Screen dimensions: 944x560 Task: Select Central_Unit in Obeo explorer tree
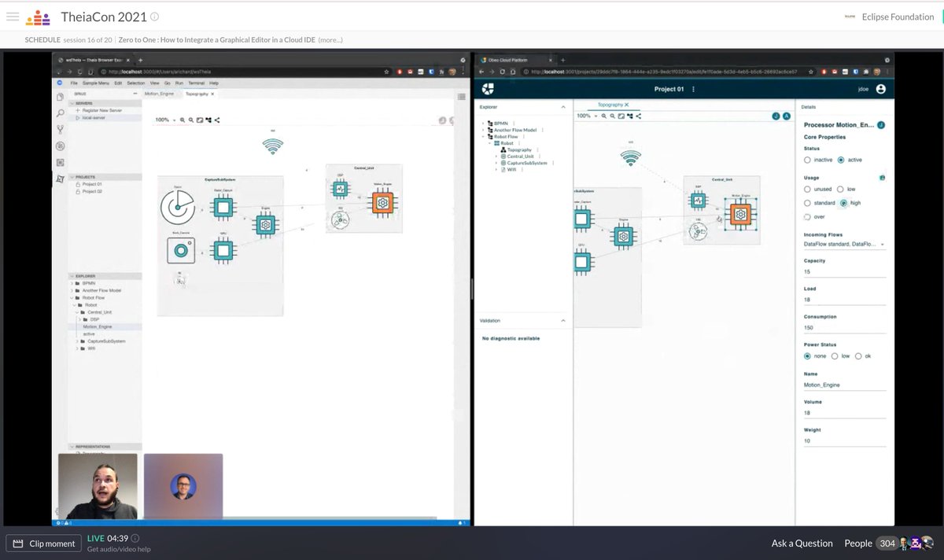tap(520, 156)
